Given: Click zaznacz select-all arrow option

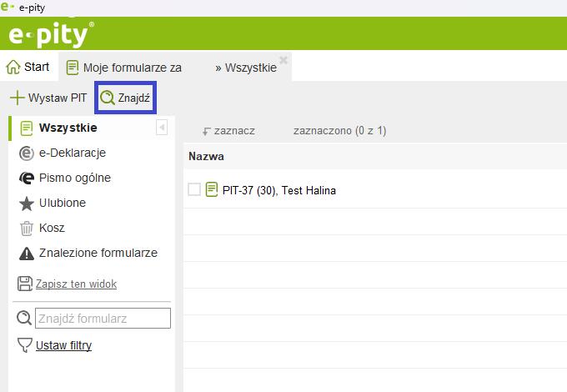Looking at the screenshot, I should pos(228,131).
